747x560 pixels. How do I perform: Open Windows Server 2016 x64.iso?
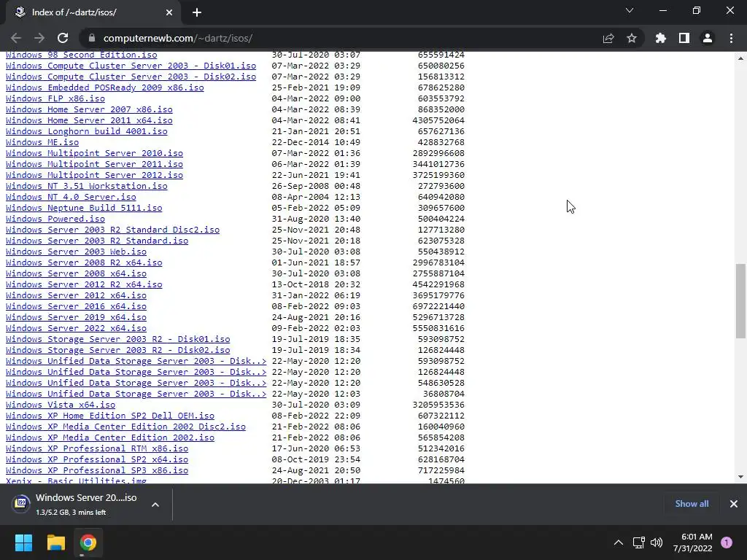click(x=76, y=306)
